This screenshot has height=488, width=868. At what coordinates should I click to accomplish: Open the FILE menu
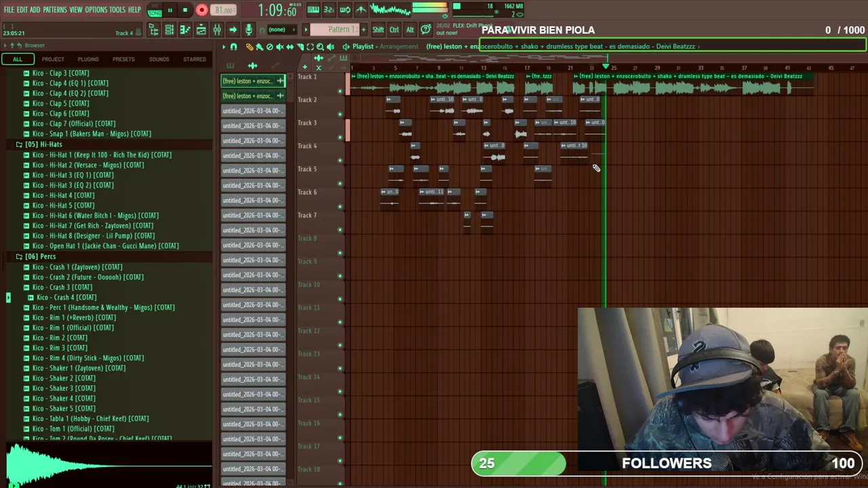9,10
